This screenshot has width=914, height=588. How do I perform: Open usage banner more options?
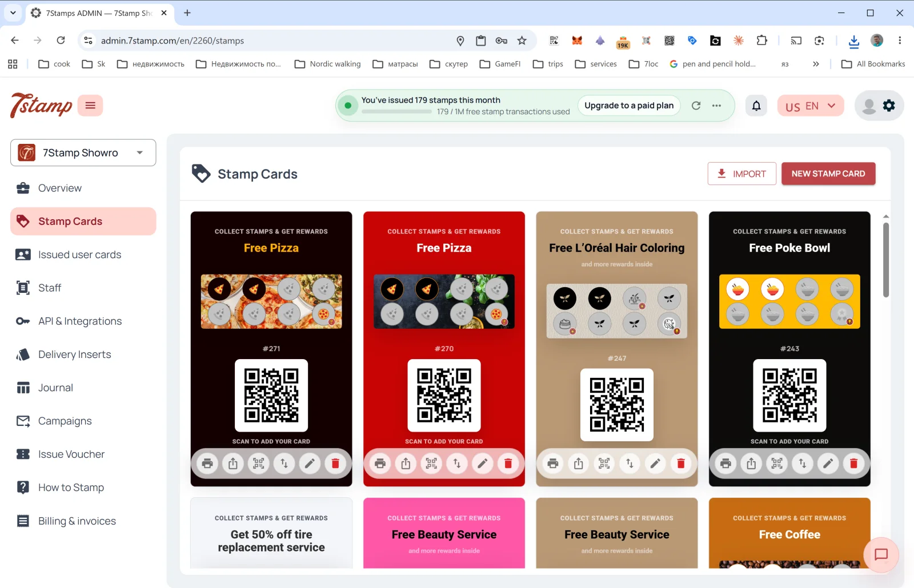tap(716, 106)
